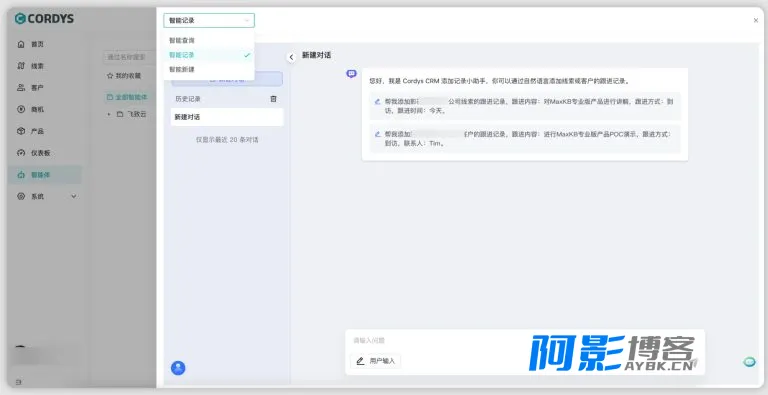The height and width of the screenshot is (395, 768).
Task: Expand the 飞致云 folder arrow
Action: (x=109, y=114)
